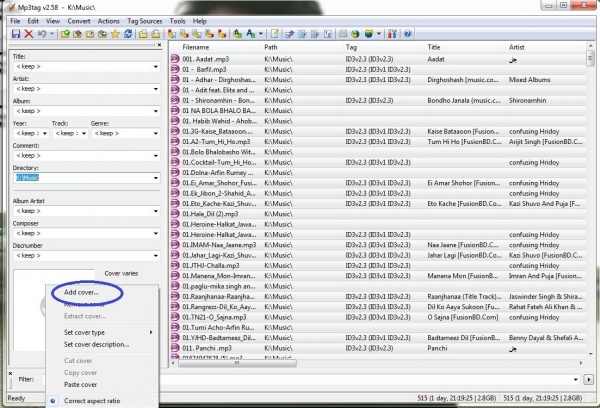Open the Artist field dropdown
Viewport: 600px width, 408px height.
(x=156, y=89)
